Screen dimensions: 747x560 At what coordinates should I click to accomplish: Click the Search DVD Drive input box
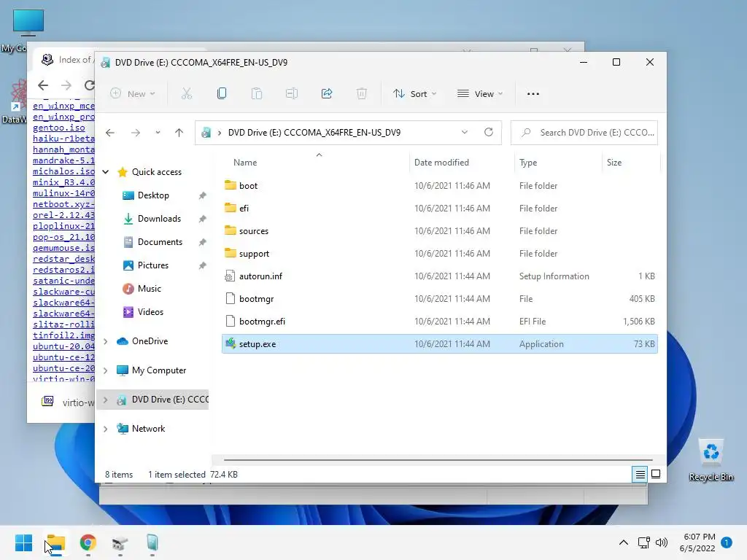[584, 133]
